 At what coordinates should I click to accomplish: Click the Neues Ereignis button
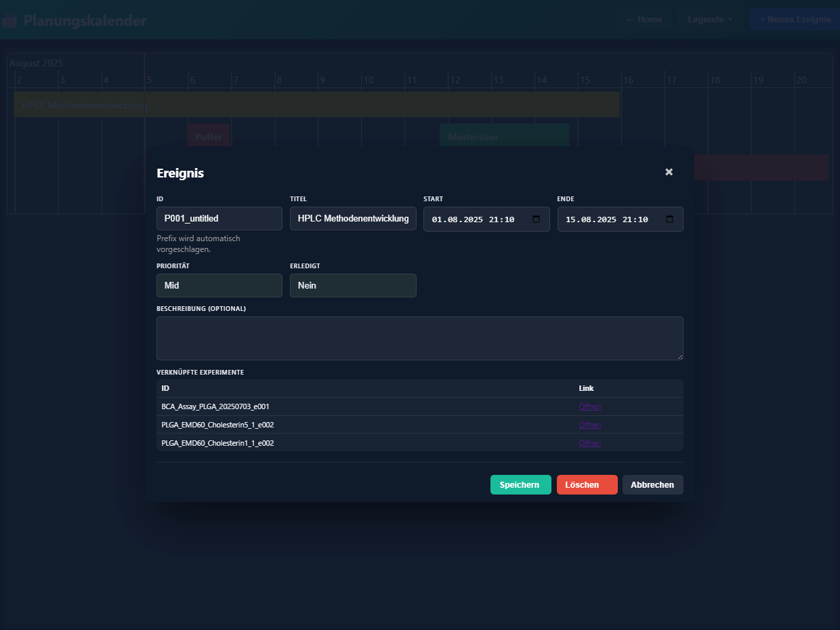pos(795,20)
